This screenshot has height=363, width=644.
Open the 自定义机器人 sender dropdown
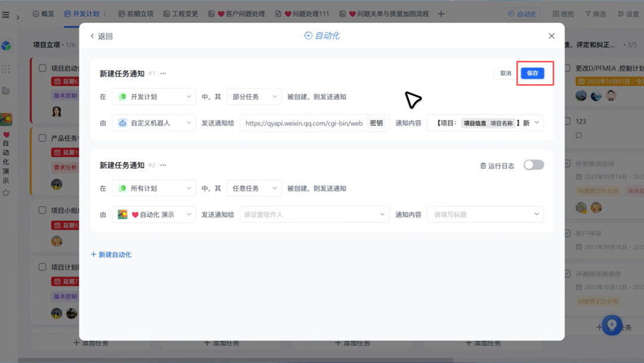tap(154, 123)
